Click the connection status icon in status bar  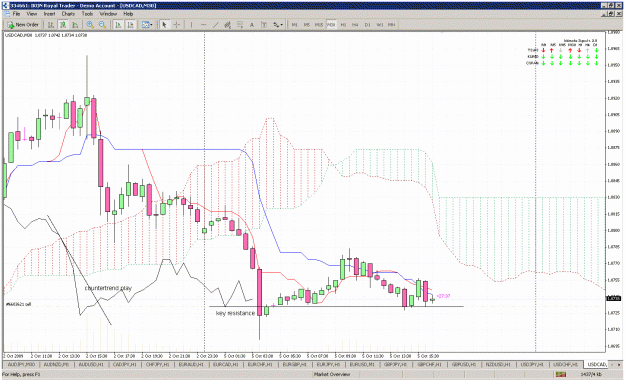(x=561, y=374)
